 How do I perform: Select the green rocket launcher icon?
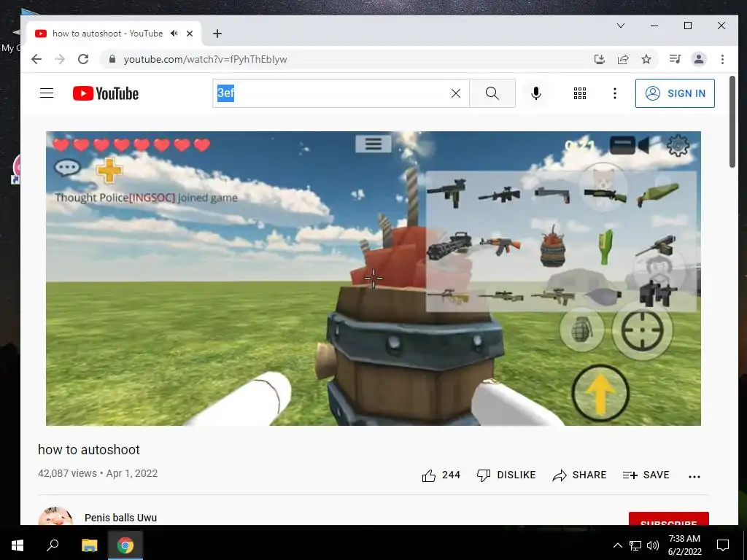click(x=658, y=194)
